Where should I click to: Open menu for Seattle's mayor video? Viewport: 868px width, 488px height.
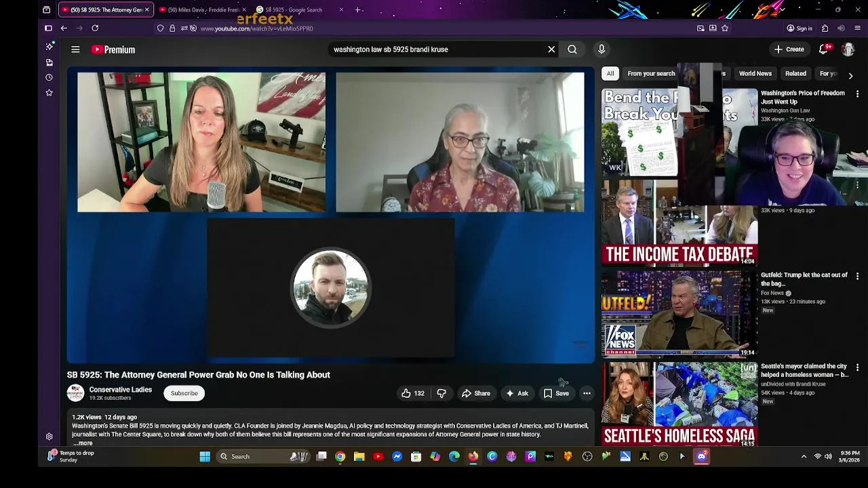pyautogui.click(x=857, y=367)
